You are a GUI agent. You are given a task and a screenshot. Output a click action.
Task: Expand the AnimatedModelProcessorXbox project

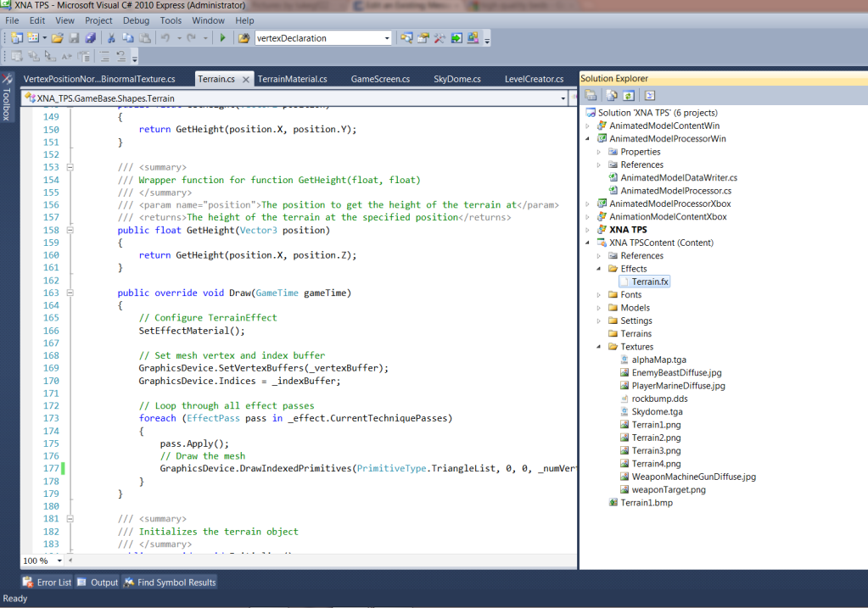pos(588,204)
